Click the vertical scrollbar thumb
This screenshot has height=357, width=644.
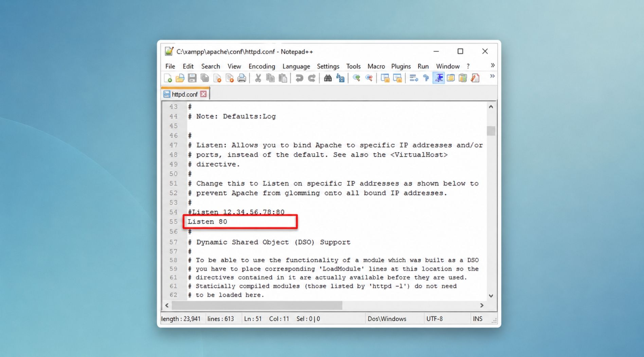[x=491, y=131]
